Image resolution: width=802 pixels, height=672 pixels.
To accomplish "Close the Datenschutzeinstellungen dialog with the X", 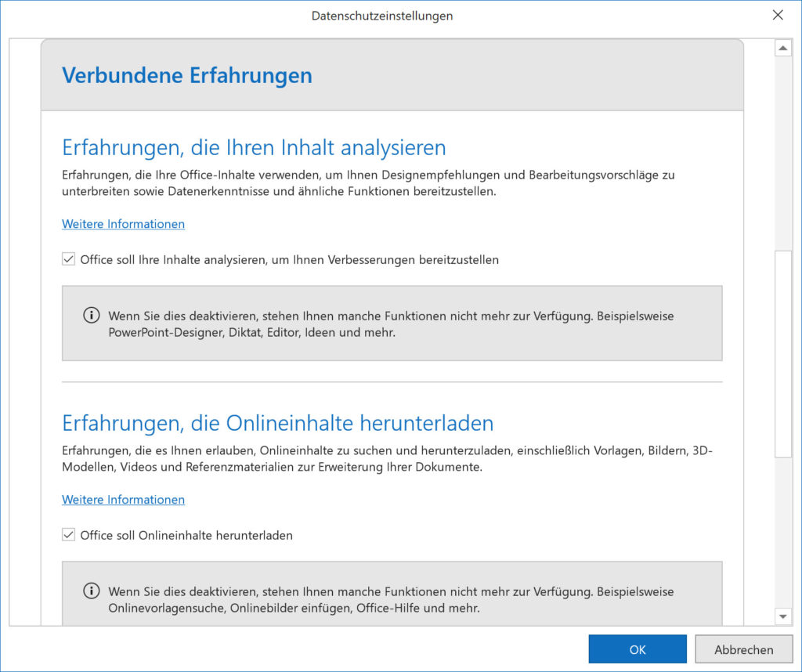I will [x=778, y=16].
